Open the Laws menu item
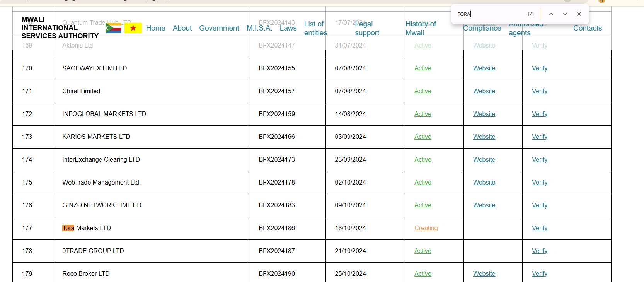The height and width of the screenshot is (282, 644). tap(288, 28)
